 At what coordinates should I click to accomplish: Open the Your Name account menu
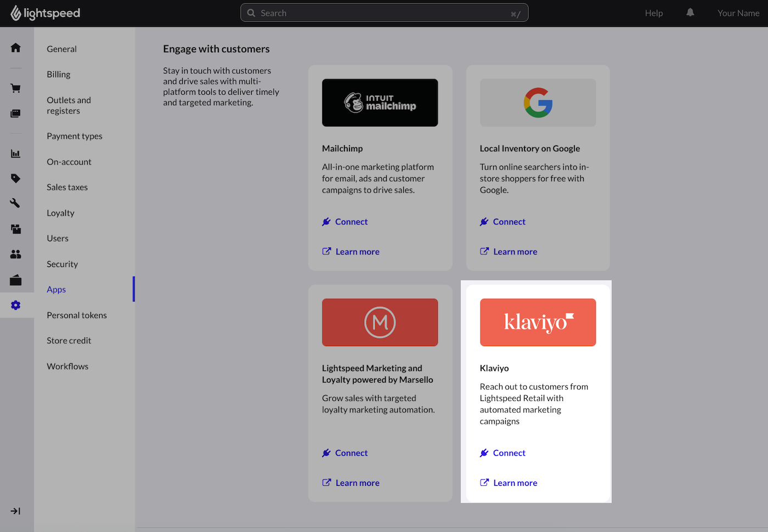coord(738,12)
